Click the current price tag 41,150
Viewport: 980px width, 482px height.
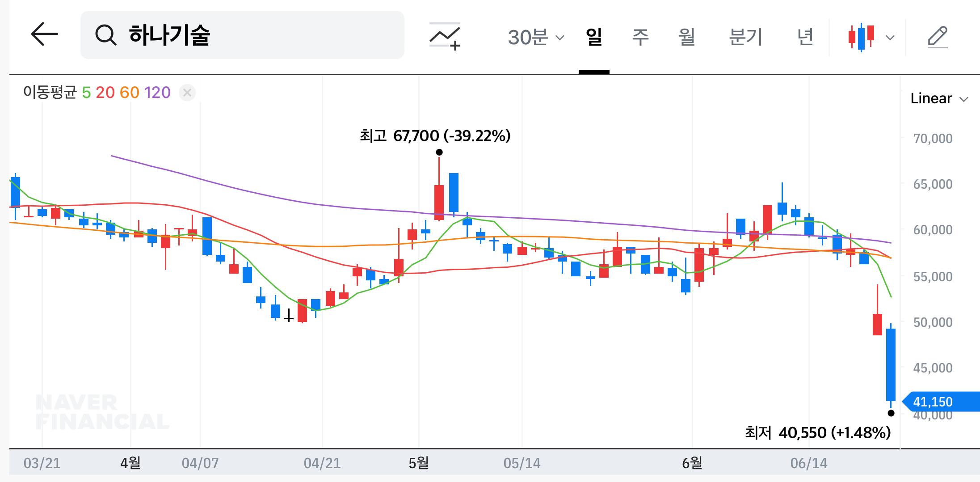(941, 402)
